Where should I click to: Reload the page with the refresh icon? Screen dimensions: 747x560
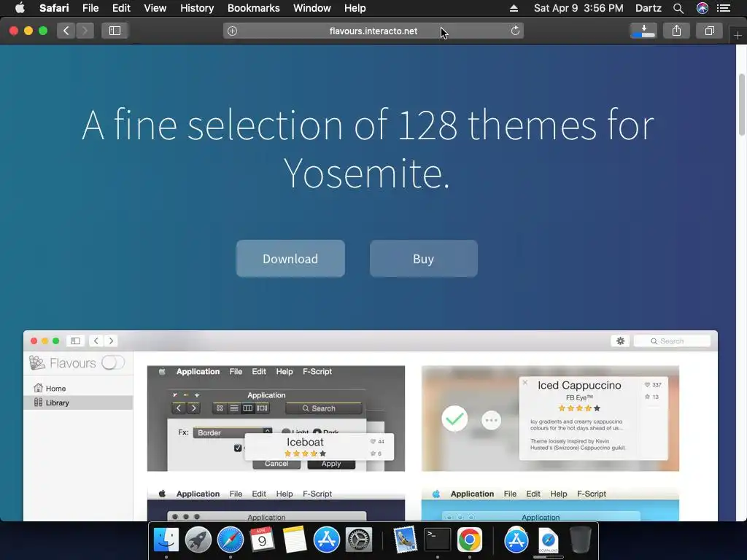tap(515, 31)
